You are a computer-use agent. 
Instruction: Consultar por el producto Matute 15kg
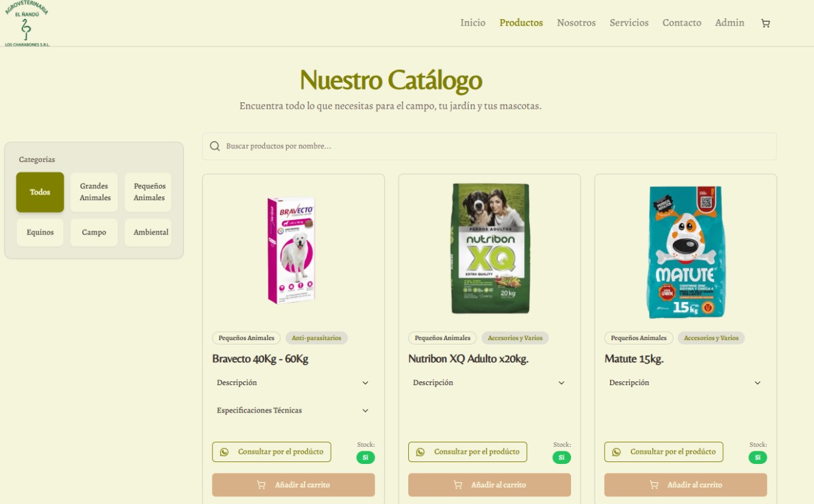click(x=663, y=452)
